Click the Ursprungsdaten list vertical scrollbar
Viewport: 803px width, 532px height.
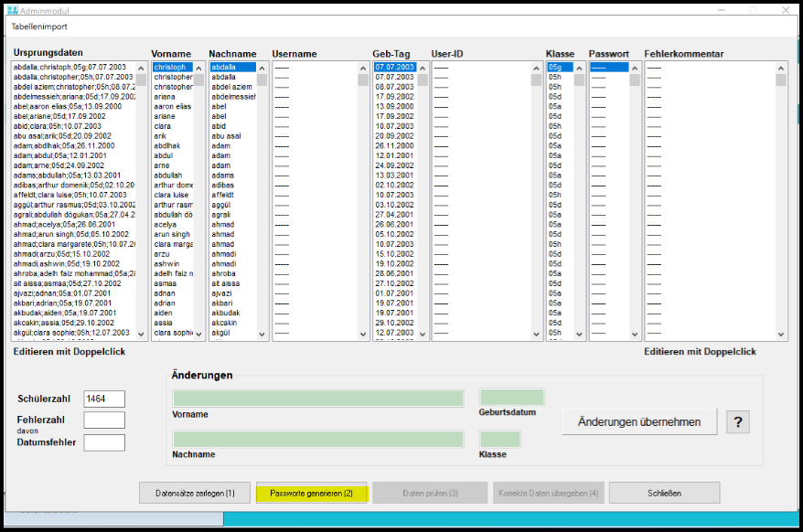(141, 201)
